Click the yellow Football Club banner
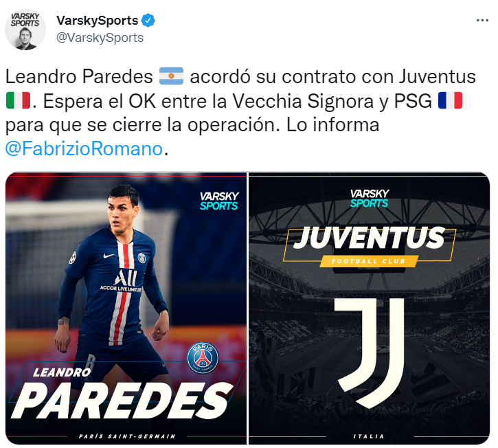This screenshot has height=448, width=498. click(x=368, y=261)
